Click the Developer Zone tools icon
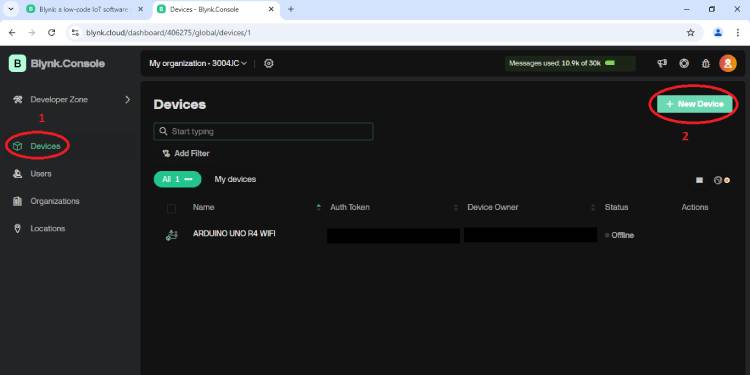Screen dimensions: 750x375 (x=18, y=99)
